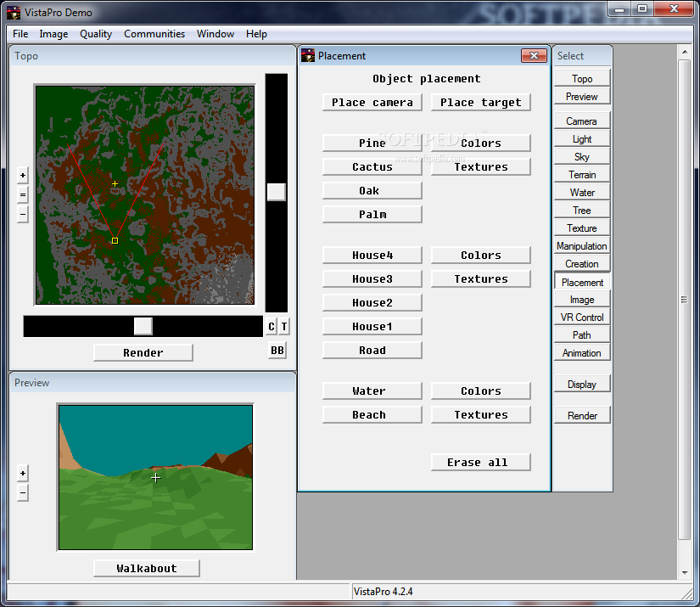Select House3 placement
The image size is (700, 607).
[x=372, y=278]
